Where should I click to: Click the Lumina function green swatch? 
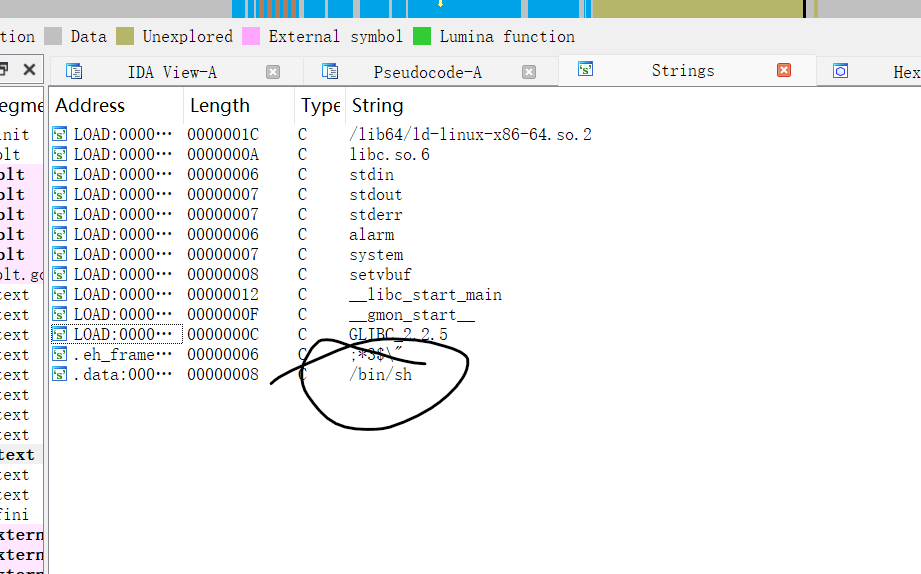(x=422, y=37)
